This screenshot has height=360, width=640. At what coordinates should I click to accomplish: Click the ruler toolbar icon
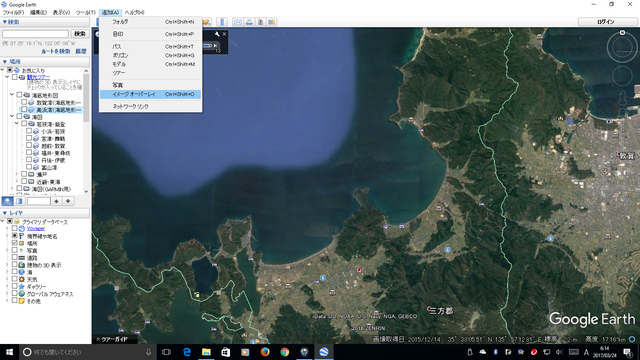click(x=222, y=22)
